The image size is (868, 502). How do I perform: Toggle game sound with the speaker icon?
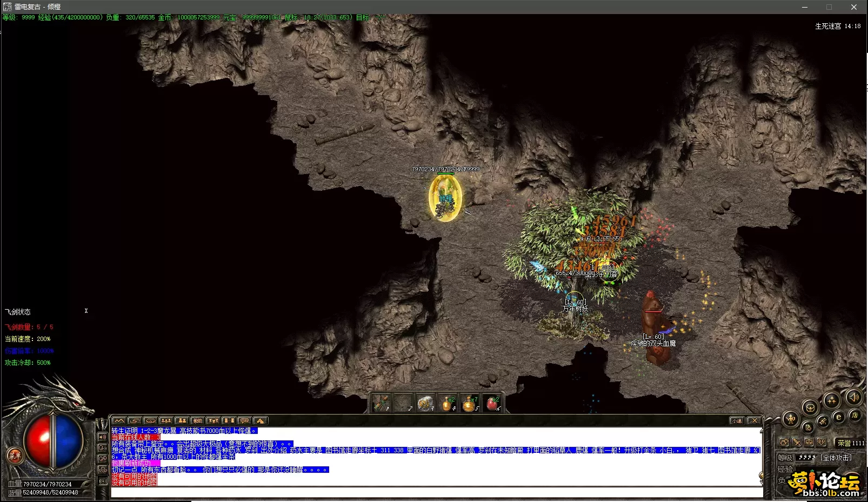[854, 398]
